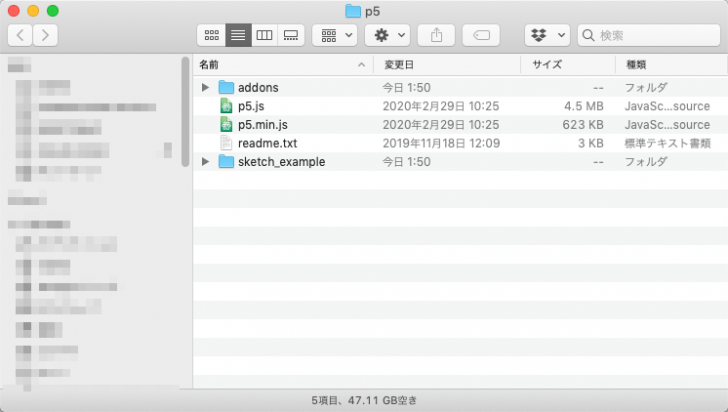The image size is (728, 412).
Task: Click the Share toolbar icon
Action: 436,35
